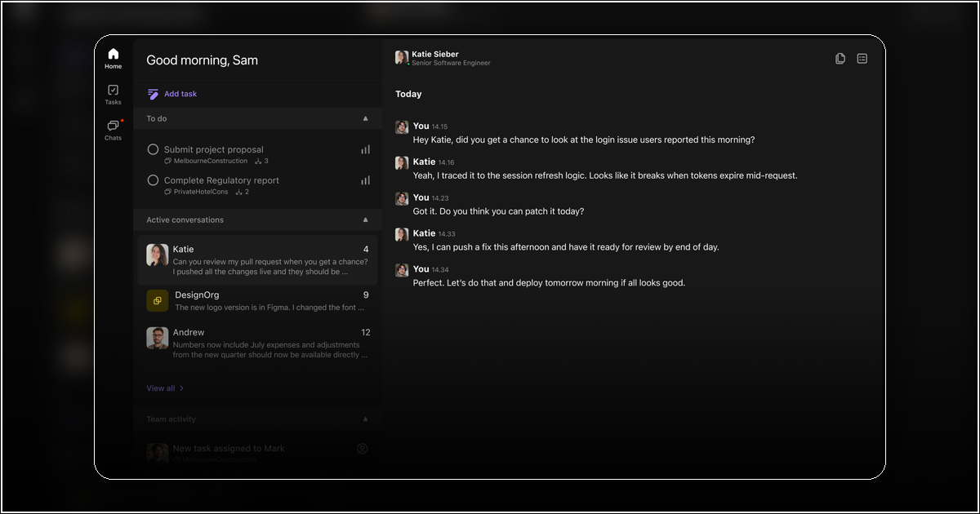Click DesignOrg's new logo version preview
The image size is (980, 514).
click(x=270, y=308)
